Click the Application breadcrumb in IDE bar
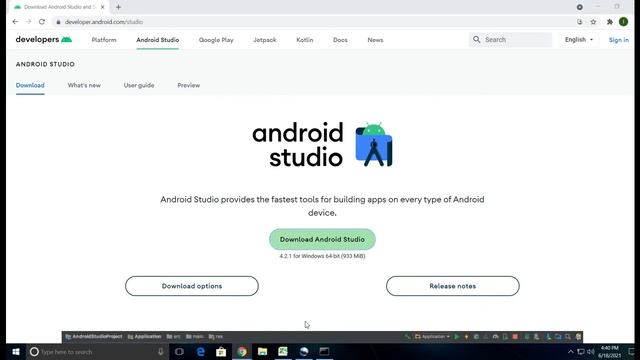 pos(144,337)
